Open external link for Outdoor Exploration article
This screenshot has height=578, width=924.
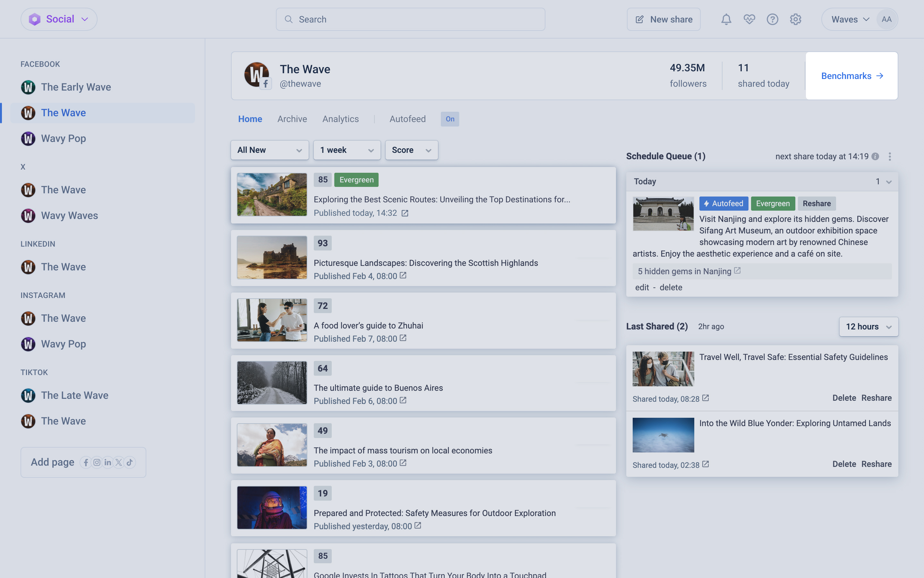tap(418, 526)
